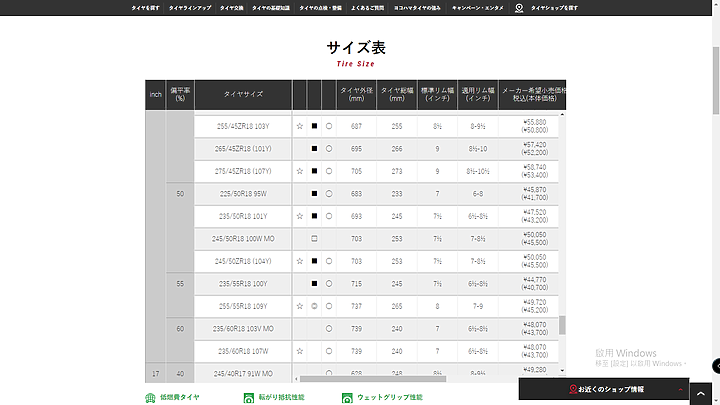The image size is (720, 405).
Task: Click the table's vertical scrollbar thumb
Action: [562, 325]
